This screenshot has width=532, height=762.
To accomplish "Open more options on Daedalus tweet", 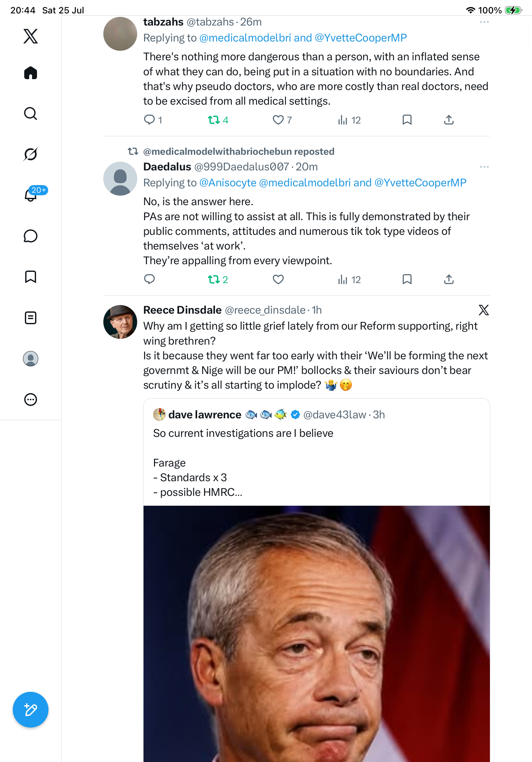I will [x=484, y=167].
